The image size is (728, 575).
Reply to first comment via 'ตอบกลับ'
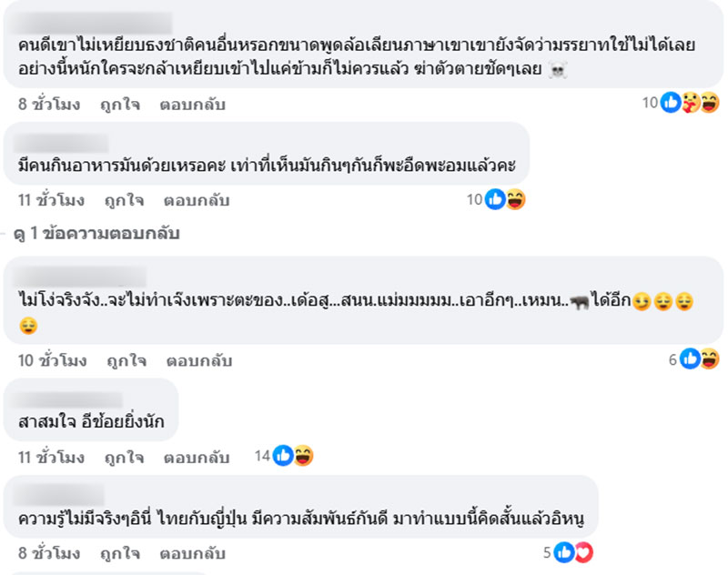click(x=193, y=104)
